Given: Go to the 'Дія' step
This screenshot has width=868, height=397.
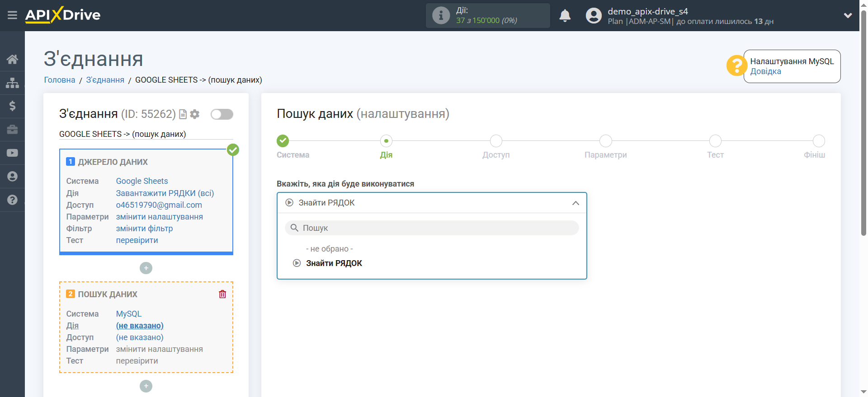Looking at the screenshot, I should [x=386, y=141].
